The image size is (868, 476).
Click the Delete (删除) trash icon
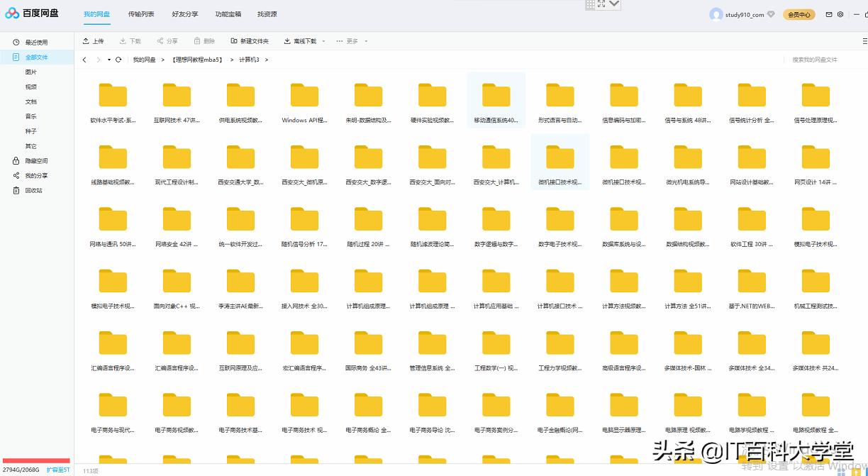coord(196,40)
